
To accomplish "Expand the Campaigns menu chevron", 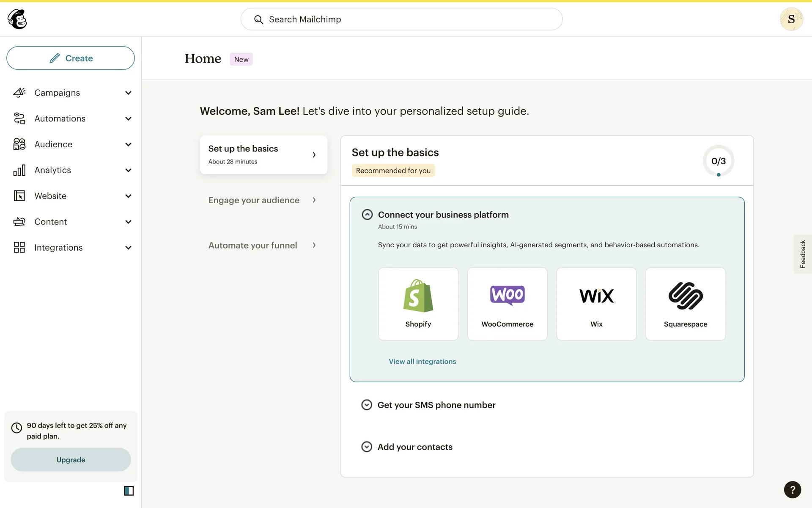I will click(128, 93).
